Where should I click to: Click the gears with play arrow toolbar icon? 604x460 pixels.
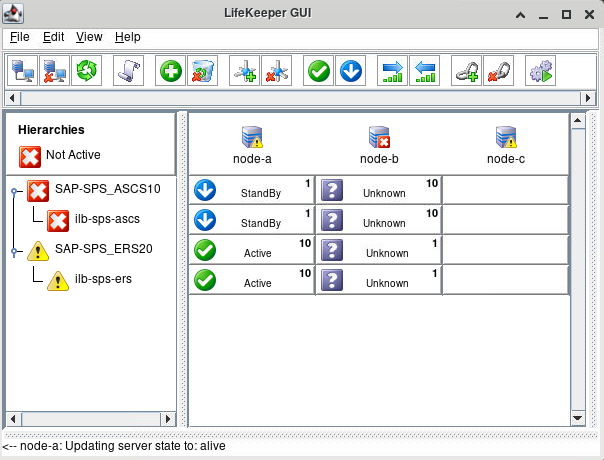(540, 71)
